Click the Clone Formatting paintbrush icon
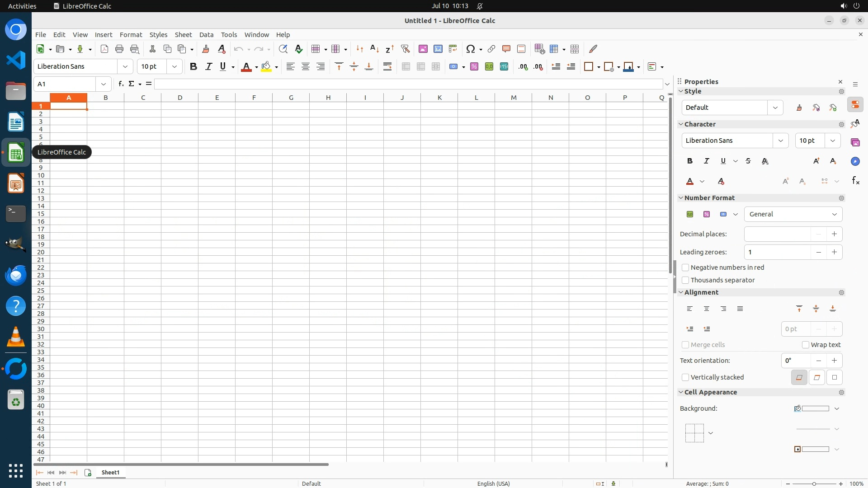 [206, 49]
